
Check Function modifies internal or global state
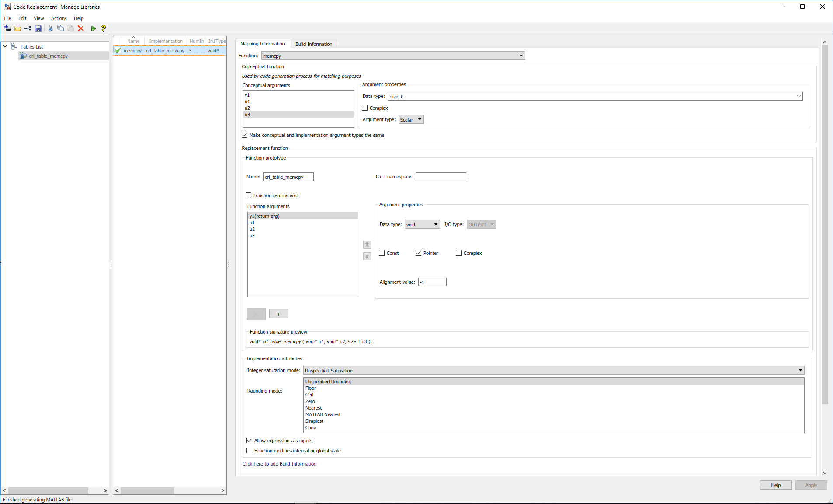tap(250, 451)
